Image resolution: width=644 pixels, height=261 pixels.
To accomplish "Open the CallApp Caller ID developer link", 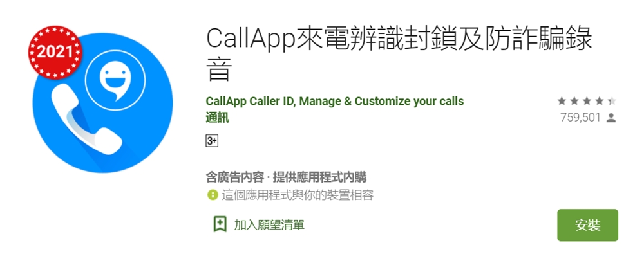I will [x=334, y=101].
